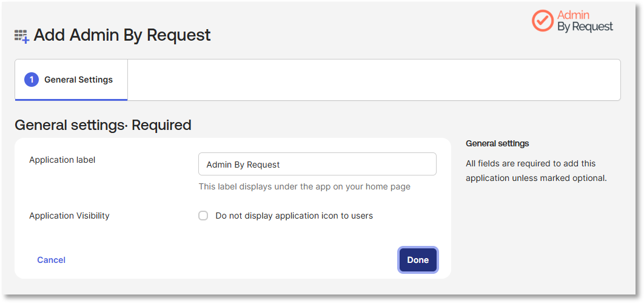Click the hint 'This label displays under the app'
644x303 pixels.
point(304,186)
